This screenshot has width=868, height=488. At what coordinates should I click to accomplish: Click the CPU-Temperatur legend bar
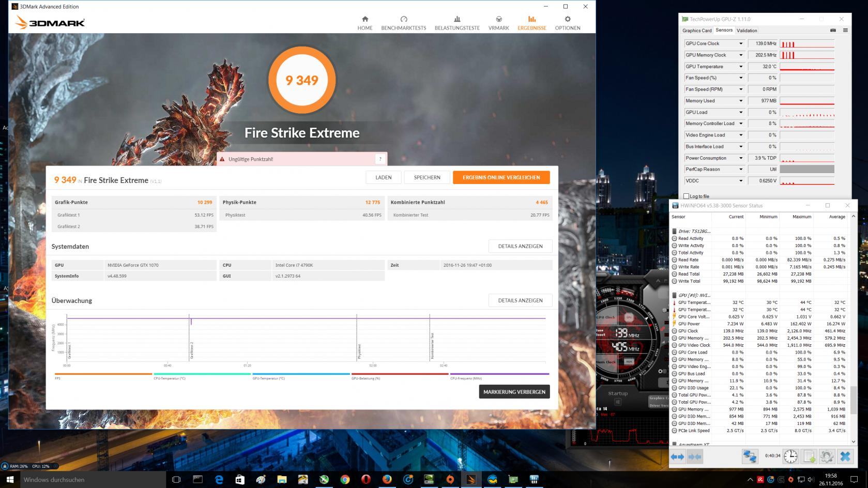pos(202,374)
